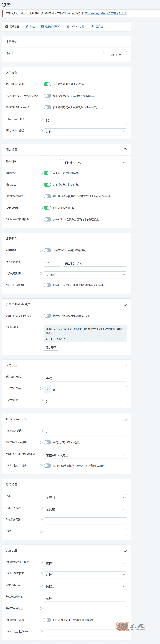Focus the 许可证 password field

click(x=74, y=55)
